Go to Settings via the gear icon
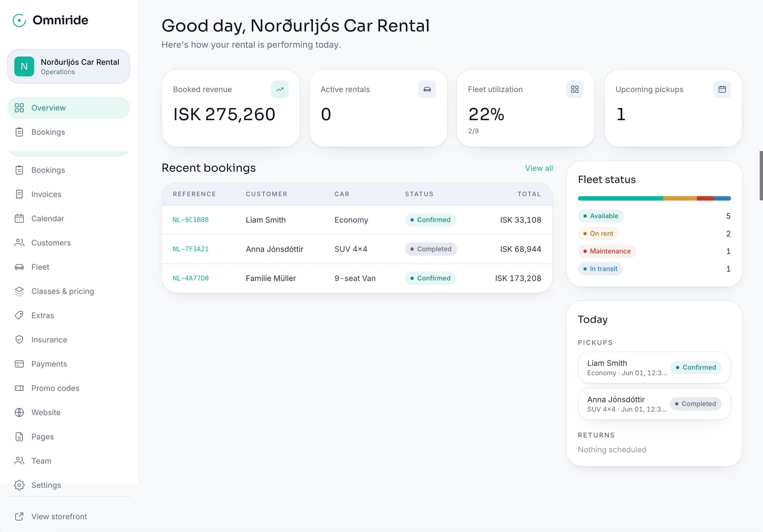This screenshot has height=532, width=763. point(19,485)
